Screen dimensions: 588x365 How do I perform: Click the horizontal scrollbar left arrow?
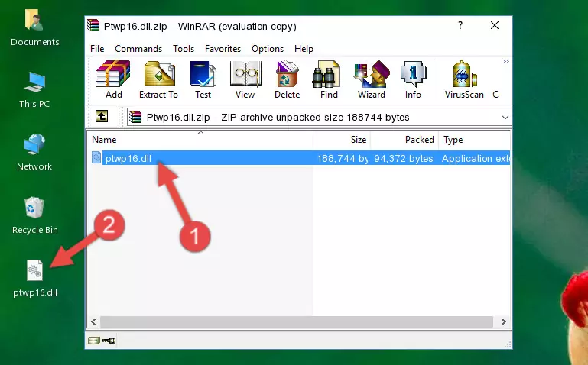click(x=93, y=321)
